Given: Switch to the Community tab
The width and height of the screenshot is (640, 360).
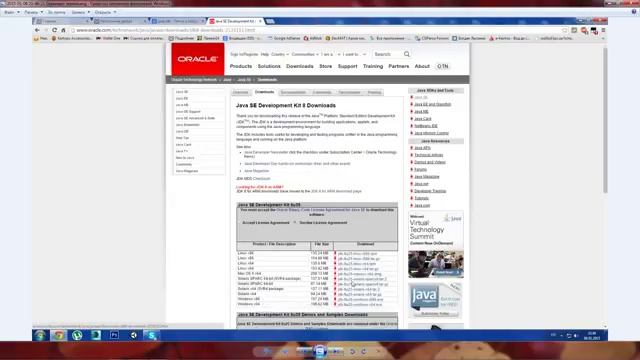Looking at the screenshot, I should click(322, 93).
